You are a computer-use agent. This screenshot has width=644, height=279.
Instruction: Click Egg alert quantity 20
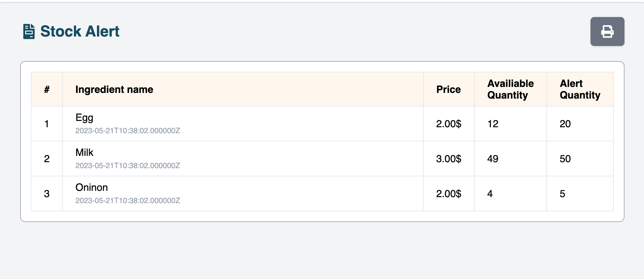(x=565, y=124)
